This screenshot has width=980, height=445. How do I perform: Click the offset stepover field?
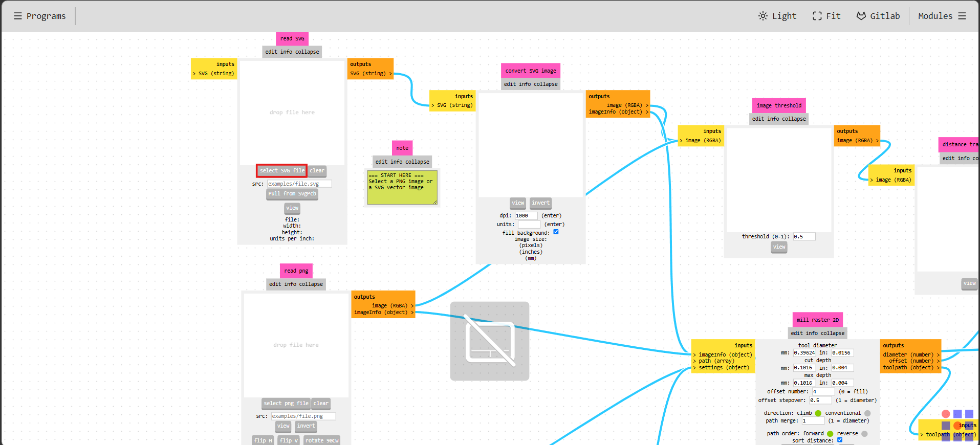820,400
